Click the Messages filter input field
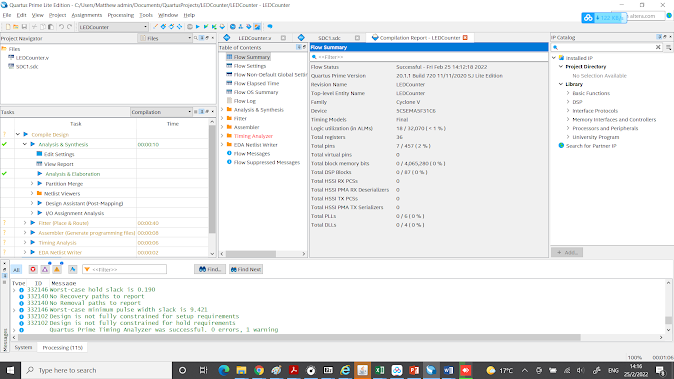The height and width of the screenshot is (379, 674). click(x=125, y=269)
